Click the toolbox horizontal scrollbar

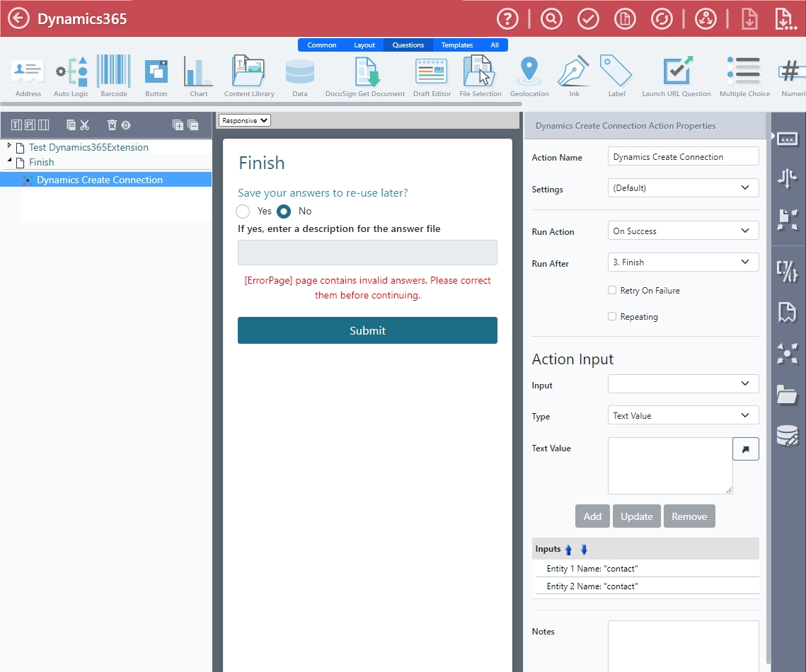261,104
